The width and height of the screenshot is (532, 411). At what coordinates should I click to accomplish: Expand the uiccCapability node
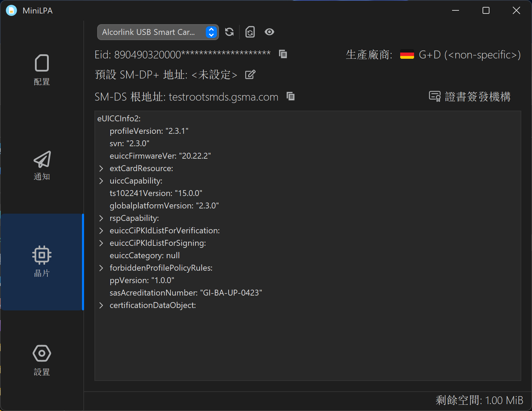pos(101,181)
